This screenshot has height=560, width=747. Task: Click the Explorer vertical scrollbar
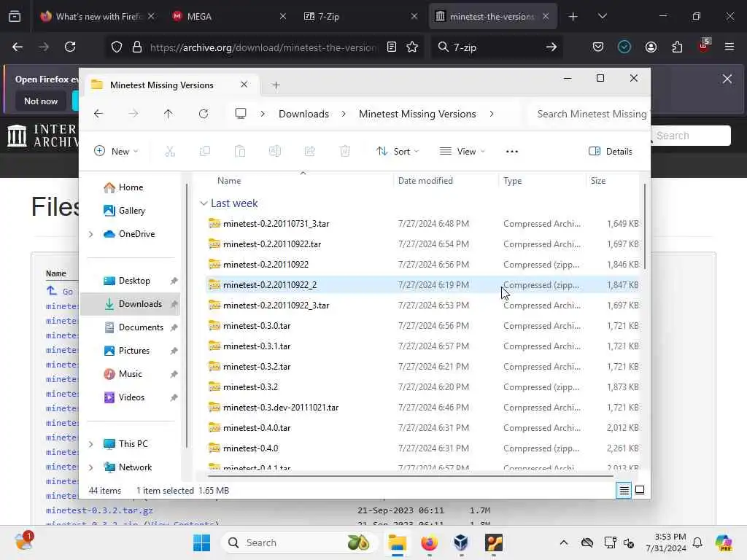pos(645,226)
